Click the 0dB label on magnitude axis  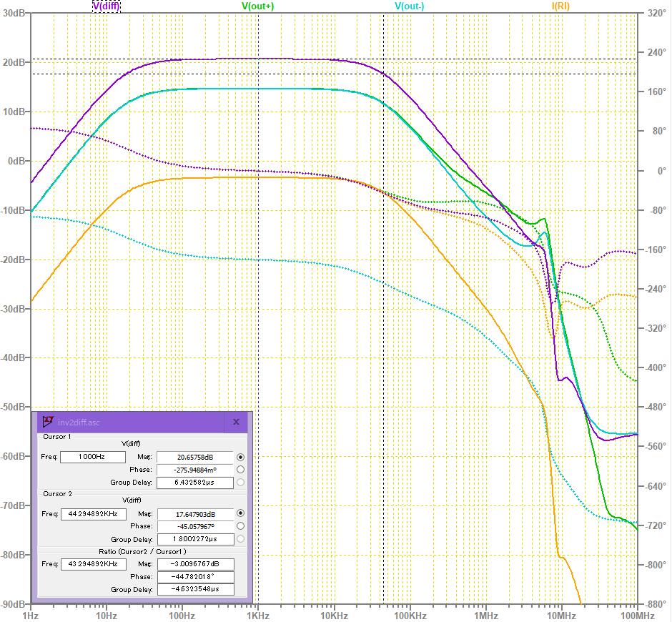point(15,161)
